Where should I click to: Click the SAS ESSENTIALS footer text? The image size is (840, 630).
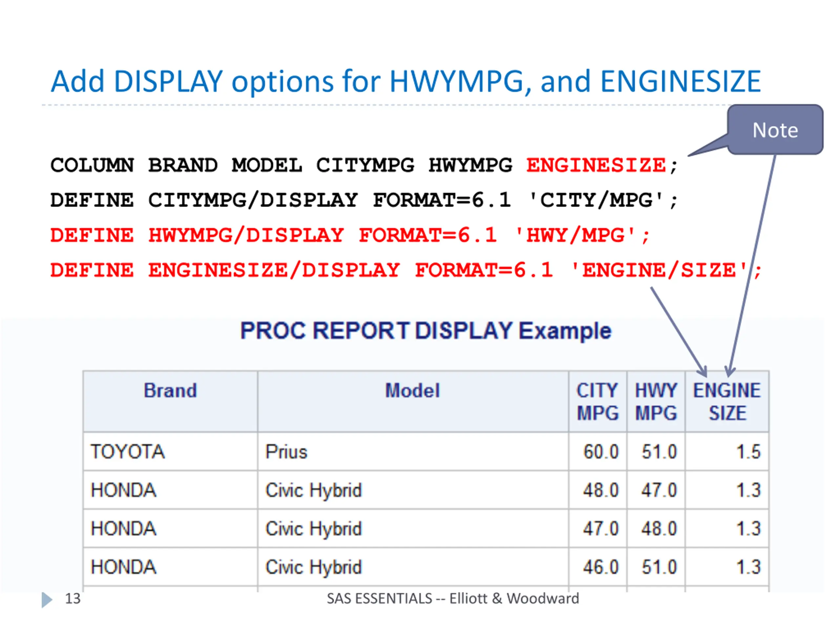coord(453,598)
